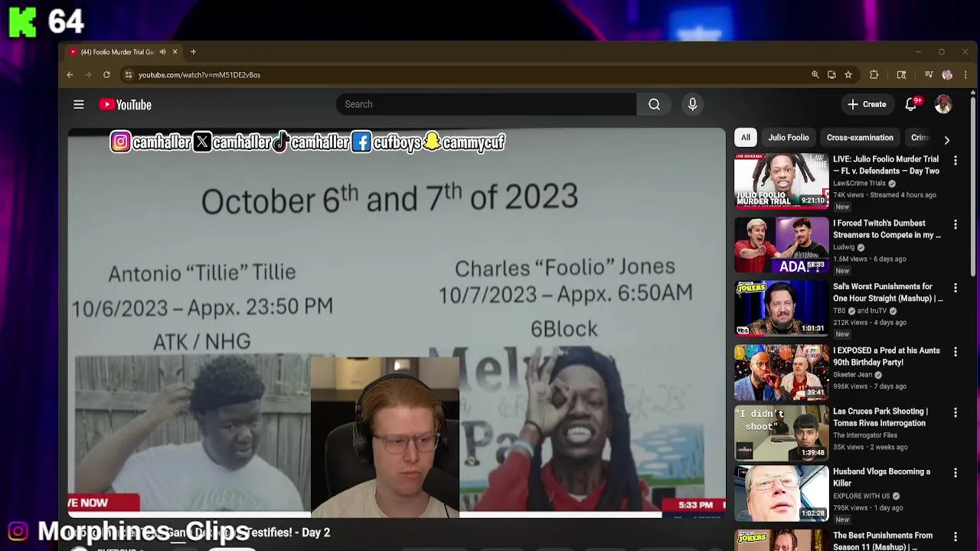This screenshot has width=980, height=551.
Task: Select the Cross-examination filter chip
Action: tap(860, 138)
